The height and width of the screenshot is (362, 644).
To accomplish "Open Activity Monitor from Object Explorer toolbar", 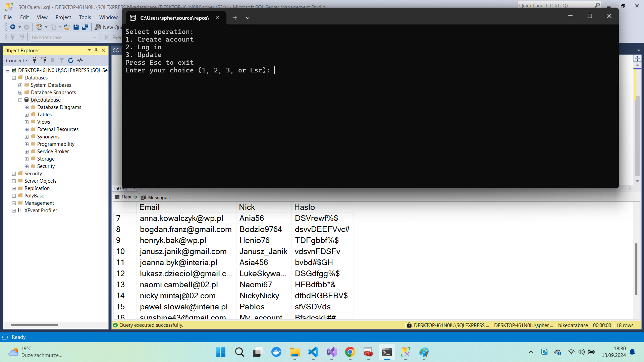I will (80, 60).
